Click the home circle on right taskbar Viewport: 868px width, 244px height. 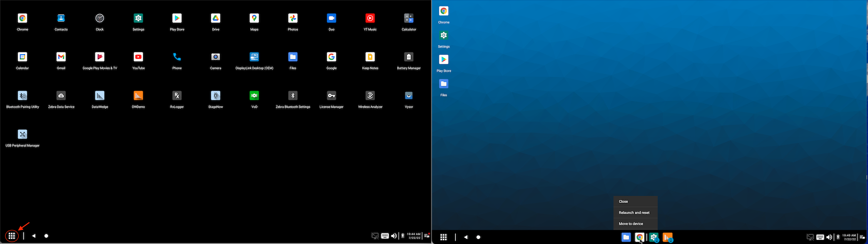coord(478,237)
